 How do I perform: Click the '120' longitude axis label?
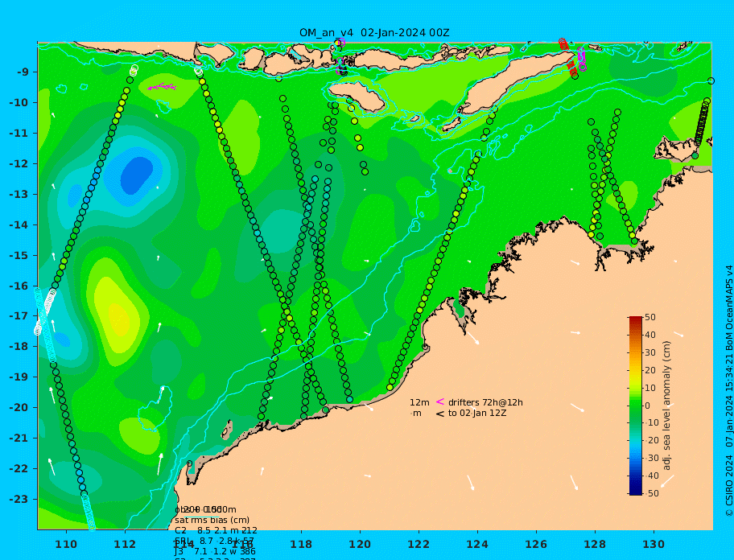[360, 545]
